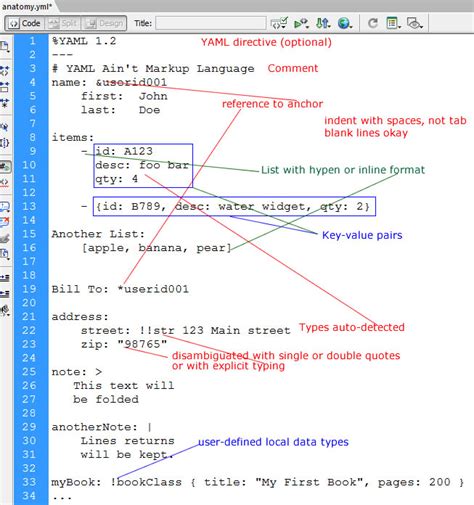
Task: Click the Remove Comment icon
Action: (x=5, y=222)
